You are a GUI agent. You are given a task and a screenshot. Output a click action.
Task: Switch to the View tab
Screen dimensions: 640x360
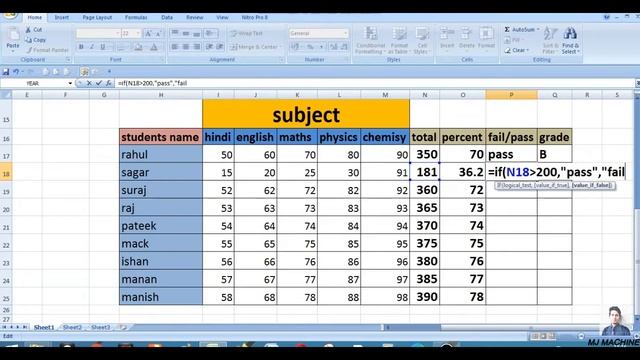pos(222,18)
